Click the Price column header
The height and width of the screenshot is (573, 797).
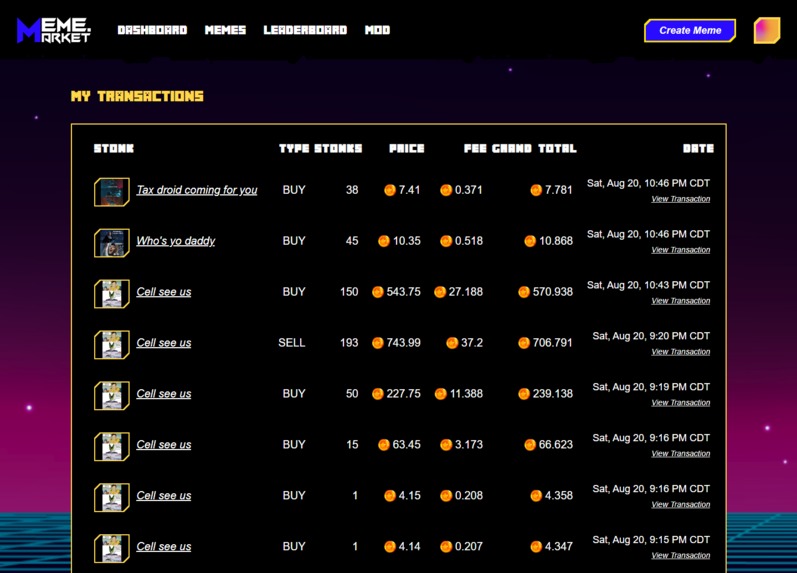coord(407,148)
